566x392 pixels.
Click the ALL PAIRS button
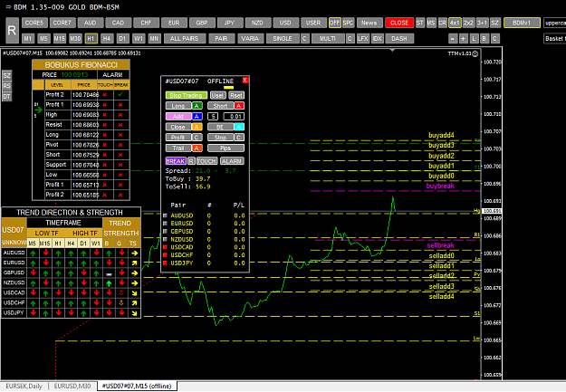click(185, 38)
